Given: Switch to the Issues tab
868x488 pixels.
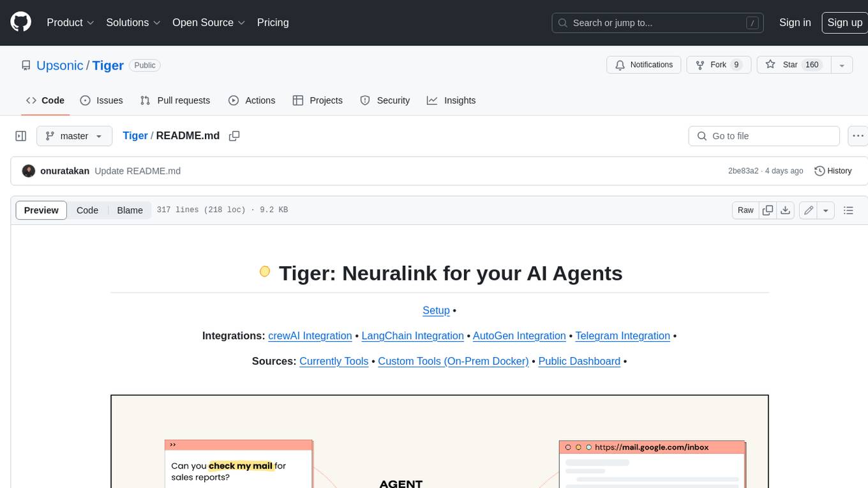Looking at the screenshot, I should 101,100.
